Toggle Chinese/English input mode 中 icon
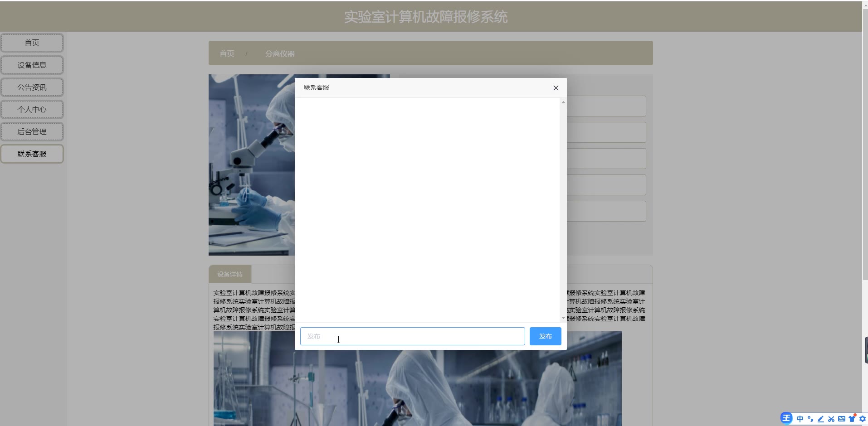 [800, 419]
